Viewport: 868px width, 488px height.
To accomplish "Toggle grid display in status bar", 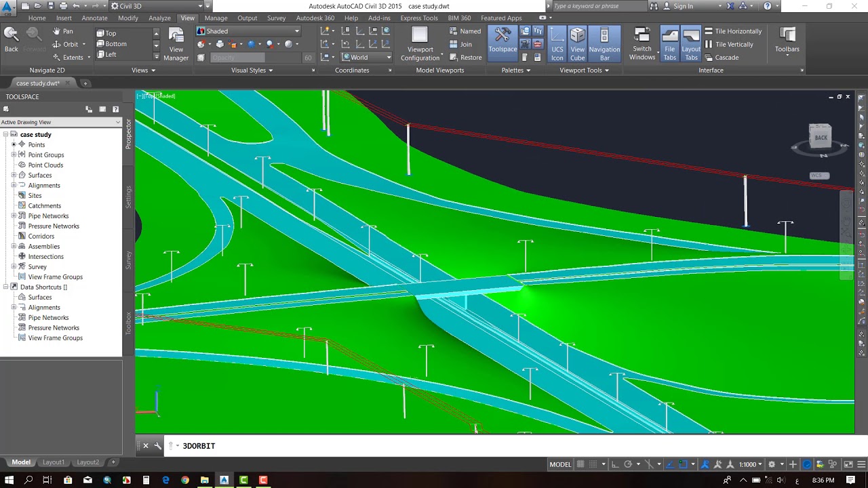I will tap(580, 464).
